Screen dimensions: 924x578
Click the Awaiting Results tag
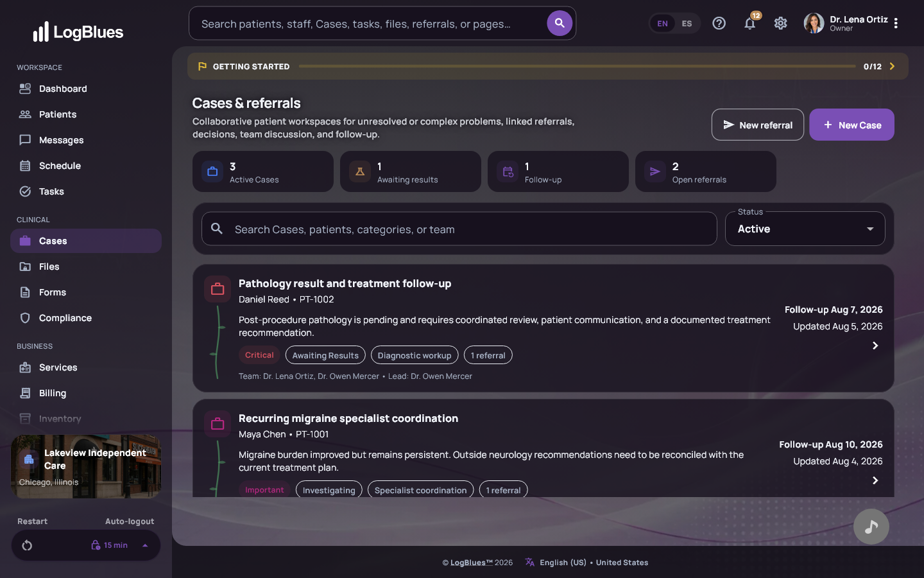pos(325,355)
